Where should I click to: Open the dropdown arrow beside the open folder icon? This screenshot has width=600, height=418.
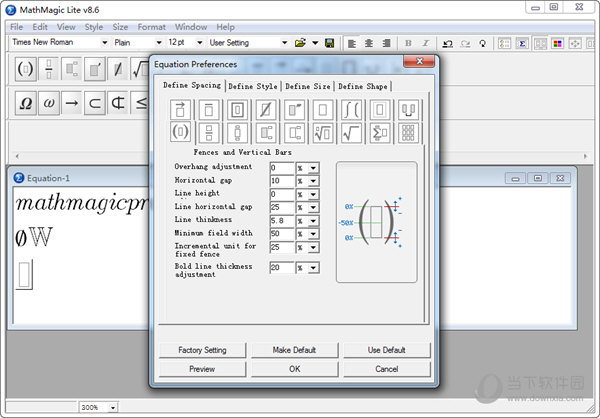(x=315, y=43)
